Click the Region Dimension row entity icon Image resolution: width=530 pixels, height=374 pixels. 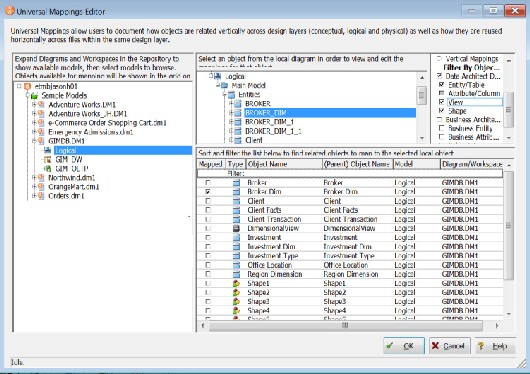(236, 274)
